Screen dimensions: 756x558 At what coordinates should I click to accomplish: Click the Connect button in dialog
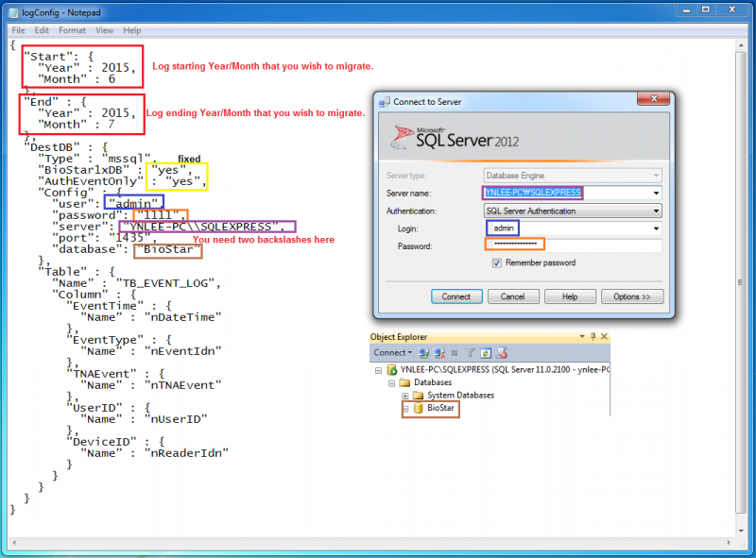point(455,296)
